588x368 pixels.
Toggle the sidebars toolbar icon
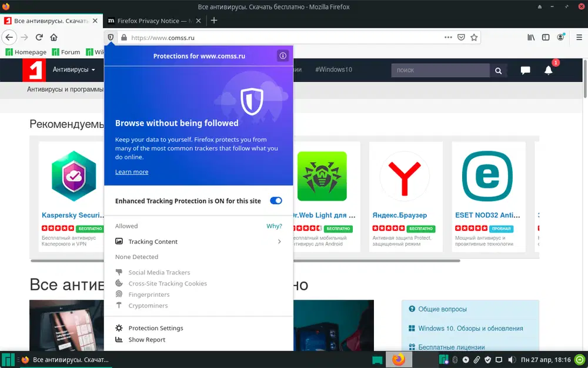point(546,37)
